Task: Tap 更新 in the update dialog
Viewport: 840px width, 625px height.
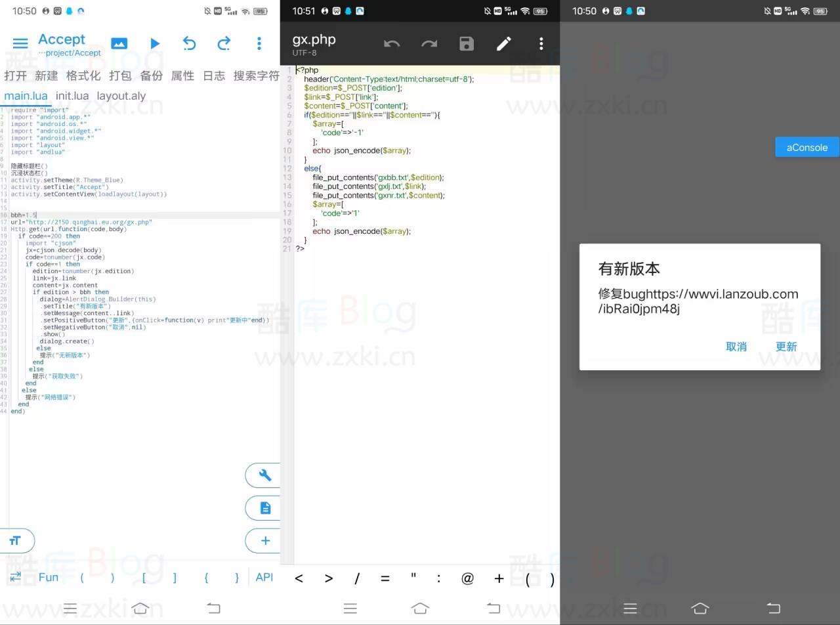Action: point(786,347)
